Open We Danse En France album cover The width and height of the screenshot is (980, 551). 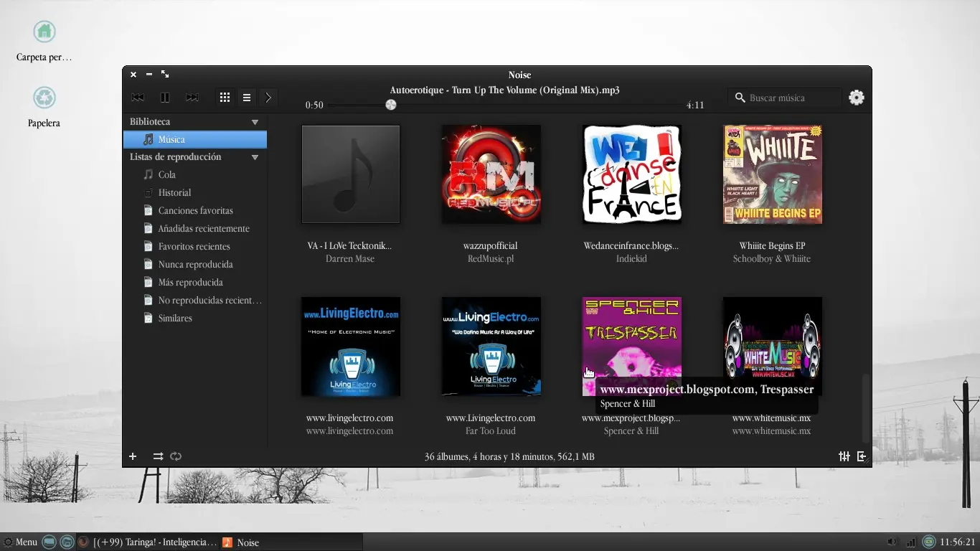[632, 174]
